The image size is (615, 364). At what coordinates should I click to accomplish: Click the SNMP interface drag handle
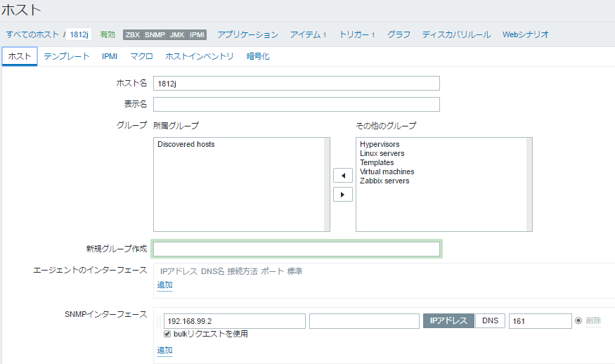(159, 321)
